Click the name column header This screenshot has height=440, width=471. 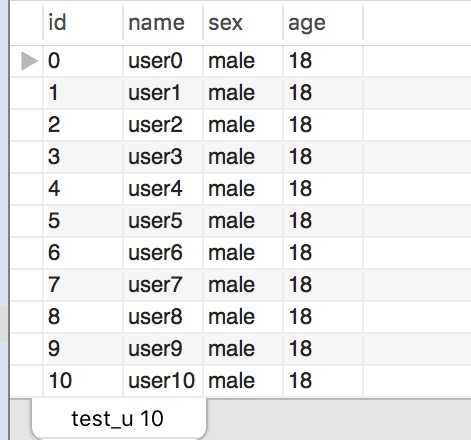(x=163, y=23)
